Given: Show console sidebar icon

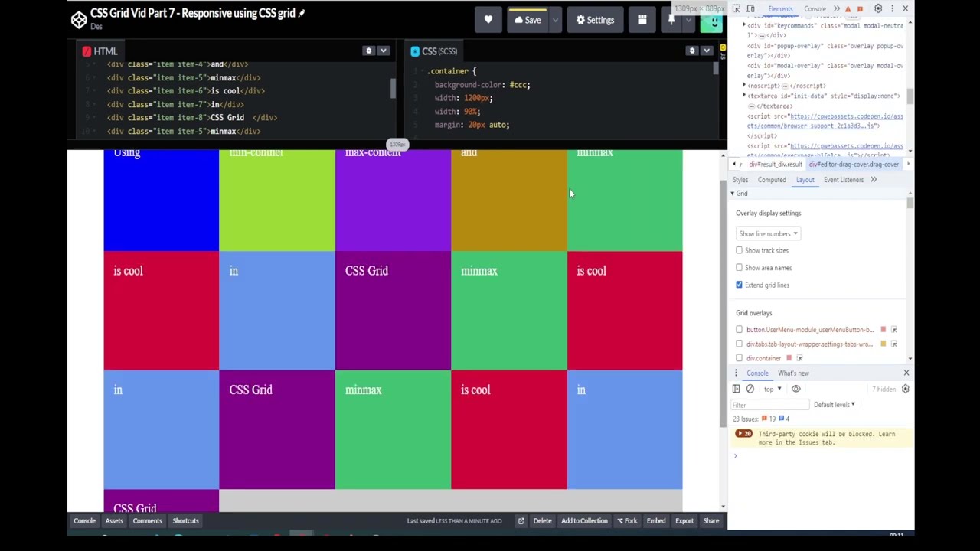Looking at the screenshot, I should click(737, 389).
